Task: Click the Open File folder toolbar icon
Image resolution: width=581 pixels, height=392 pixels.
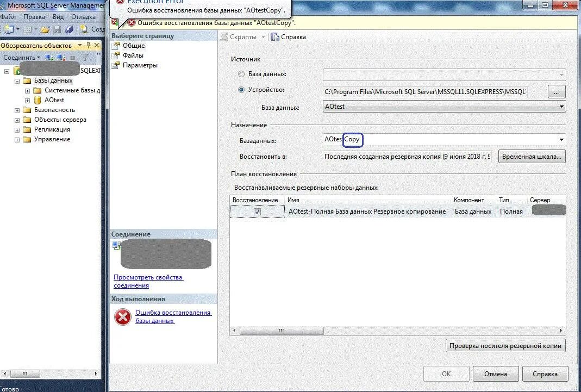Action: pyautogui.click(x=45, y=29)
